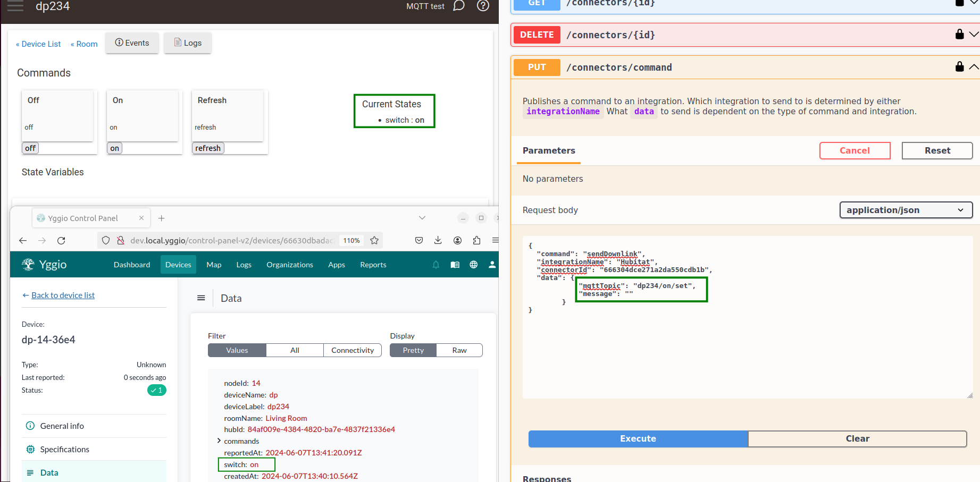Open Specifications in device sidebar
This screenshot has height=482, width=980.
click(x=94, y=449)
